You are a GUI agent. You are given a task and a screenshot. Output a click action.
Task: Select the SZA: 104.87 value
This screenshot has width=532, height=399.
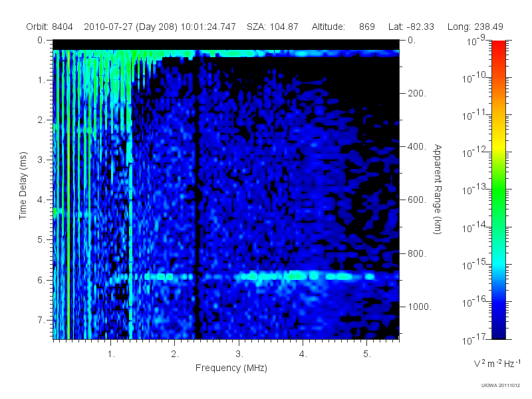tap(273, 27)
